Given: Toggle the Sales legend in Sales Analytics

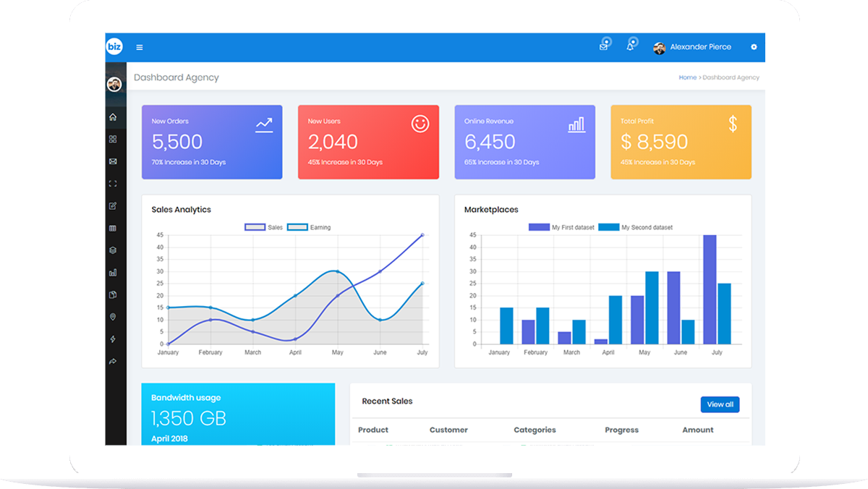Looking at the screenshot, I should [x=264, y=227].
